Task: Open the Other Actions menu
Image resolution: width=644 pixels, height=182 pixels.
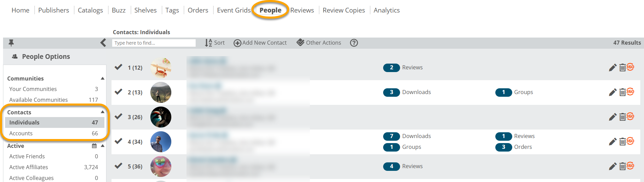Action: pos(319,43)
